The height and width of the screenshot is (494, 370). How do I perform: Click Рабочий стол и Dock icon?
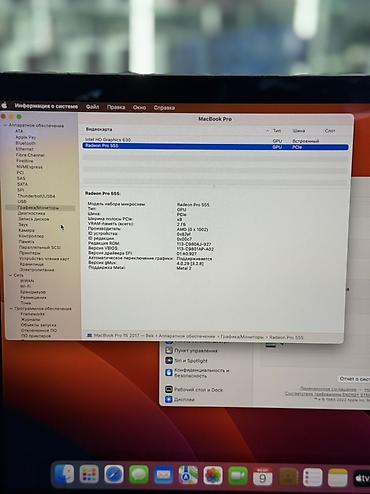click(x=169, y=389)
